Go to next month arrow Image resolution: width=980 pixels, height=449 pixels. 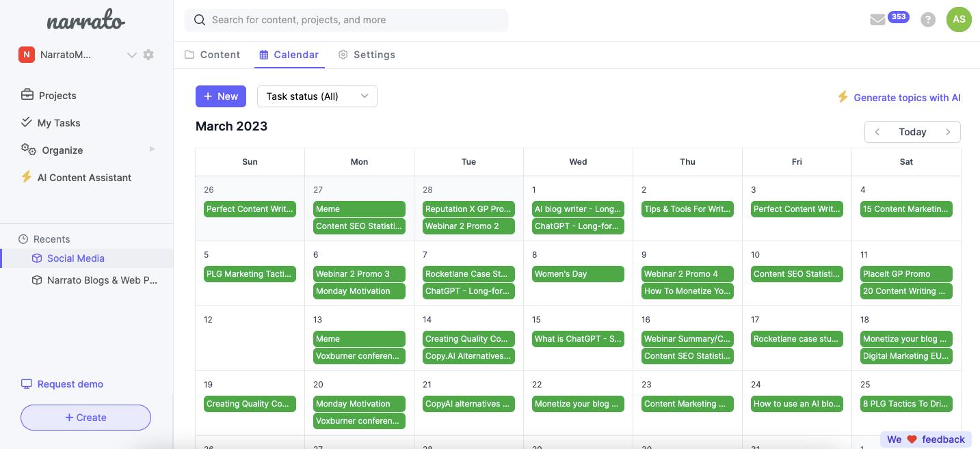point(948,132)
